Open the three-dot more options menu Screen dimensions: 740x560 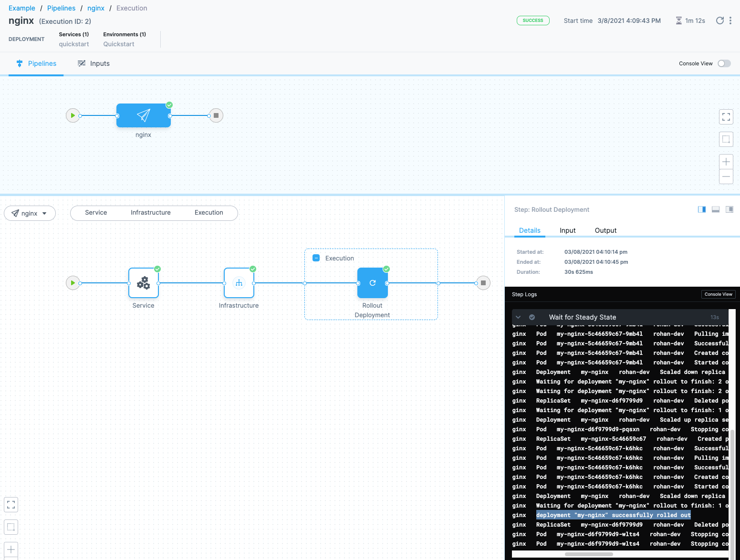[x=730, y=21]
